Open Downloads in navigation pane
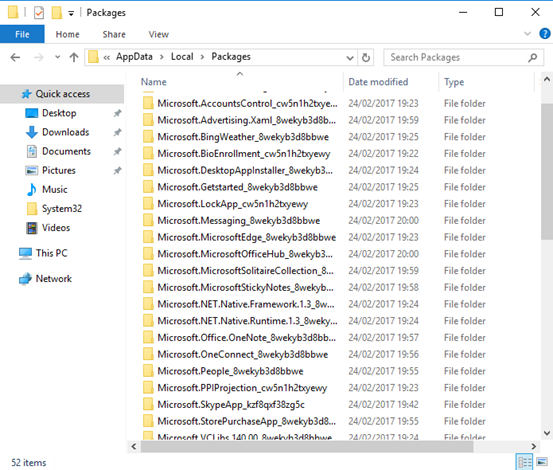This screenshot has width=553, height=470. pyautogui.click(x=66, y=132)
